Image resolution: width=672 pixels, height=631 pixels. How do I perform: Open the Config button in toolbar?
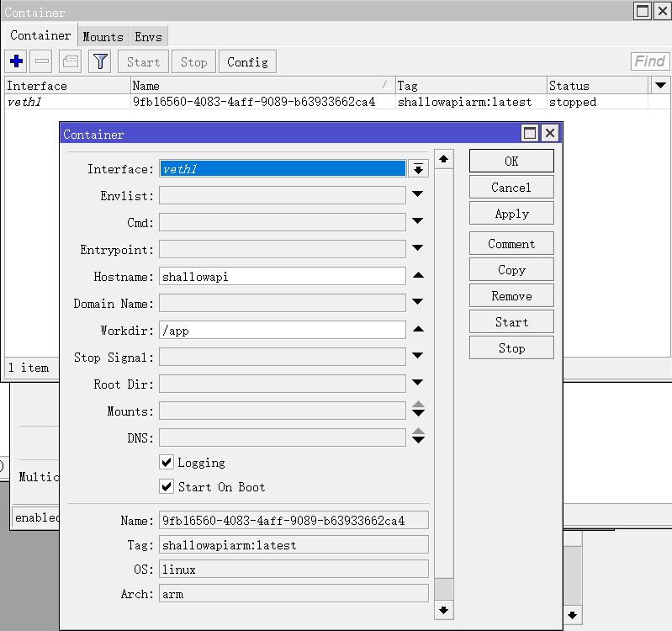247,61
